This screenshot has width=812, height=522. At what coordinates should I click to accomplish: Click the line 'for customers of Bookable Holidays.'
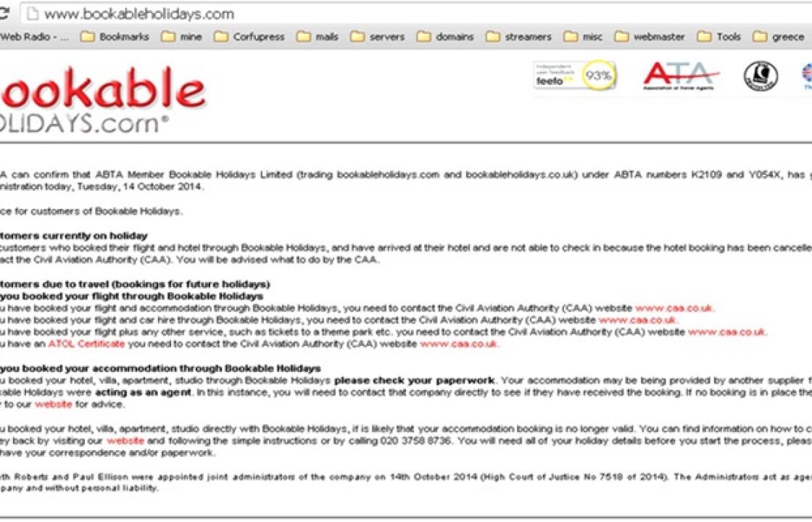click(x=99, y=211)
